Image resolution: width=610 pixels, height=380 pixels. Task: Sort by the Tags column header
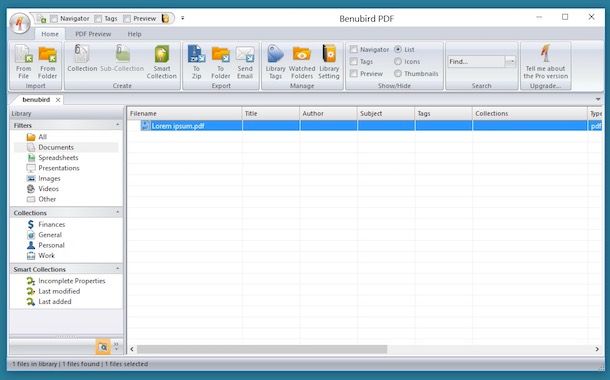point(443,114)
